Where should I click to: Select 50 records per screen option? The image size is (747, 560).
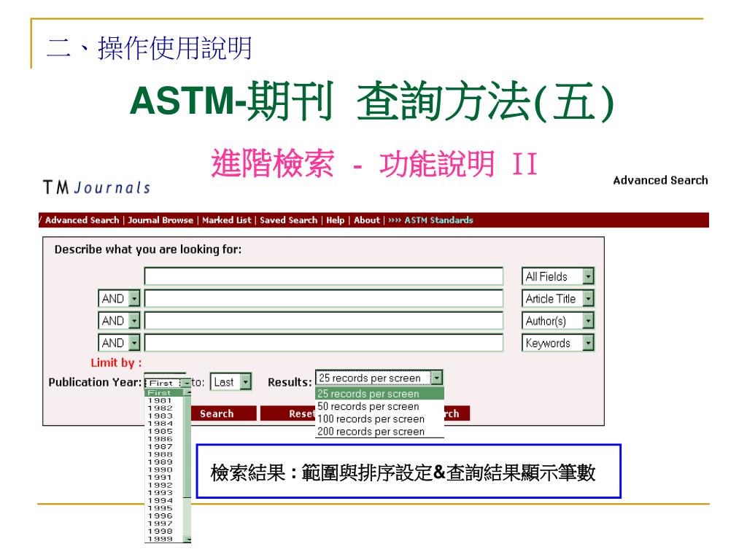click(379, 406)
